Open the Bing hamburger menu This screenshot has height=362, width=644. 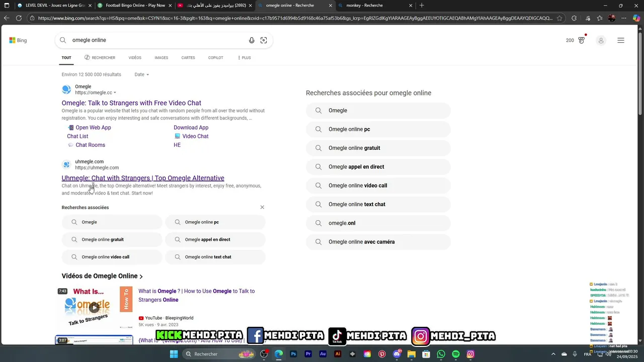coord(621,40)
